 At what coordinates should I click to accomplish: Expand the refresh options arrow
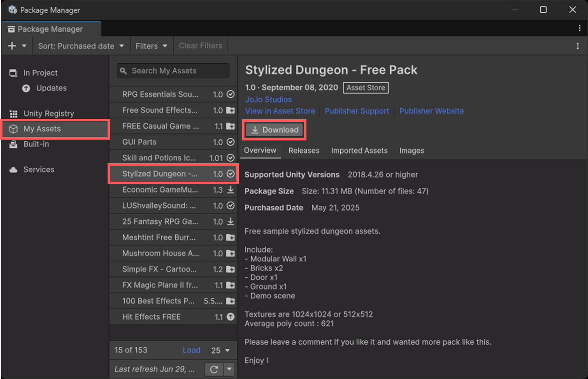coord(229,369)
